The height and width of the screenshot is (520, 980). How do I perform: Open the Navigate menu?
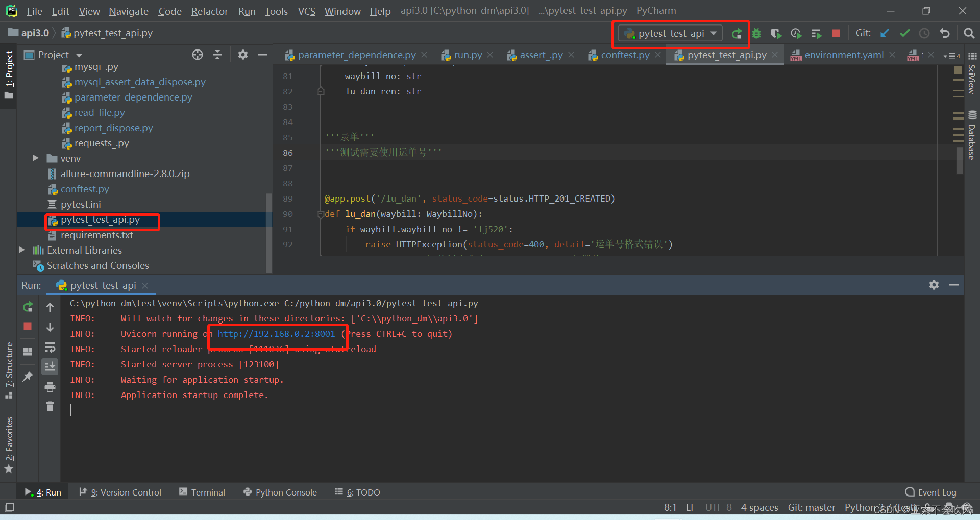coord(129,11)
